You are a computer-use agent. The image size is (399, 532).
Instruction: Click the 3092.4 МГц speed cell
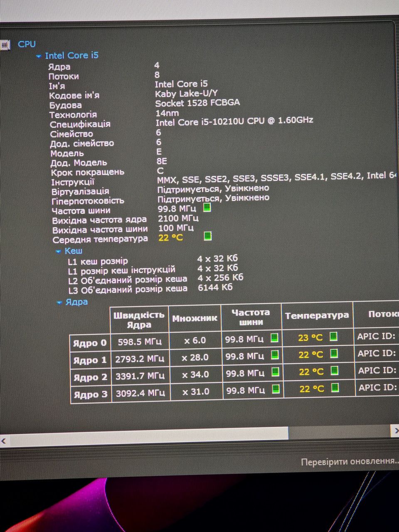(140, 393)
